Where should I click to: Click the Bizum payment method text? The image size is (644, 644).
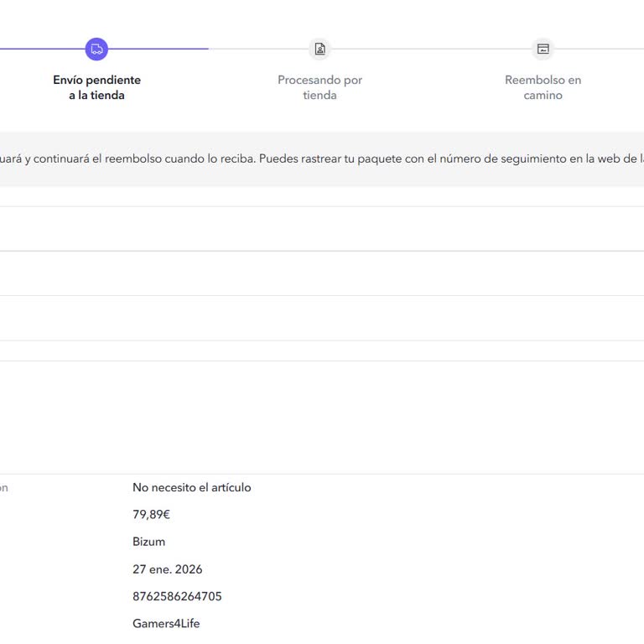click(148, 542)
